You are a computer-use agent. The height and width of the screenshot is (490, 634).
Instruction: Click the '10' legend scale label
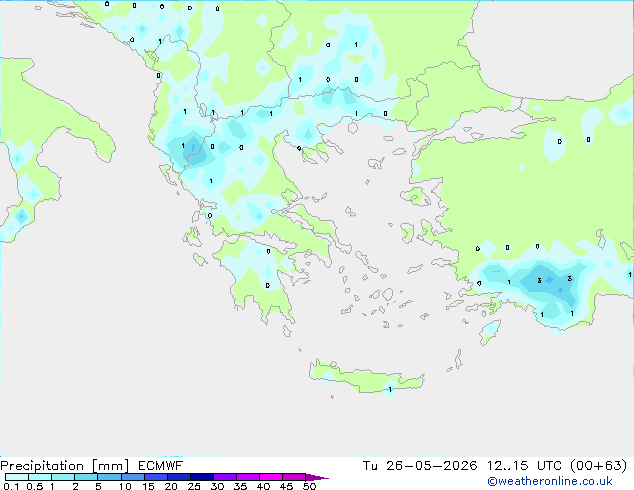(125, 486)
